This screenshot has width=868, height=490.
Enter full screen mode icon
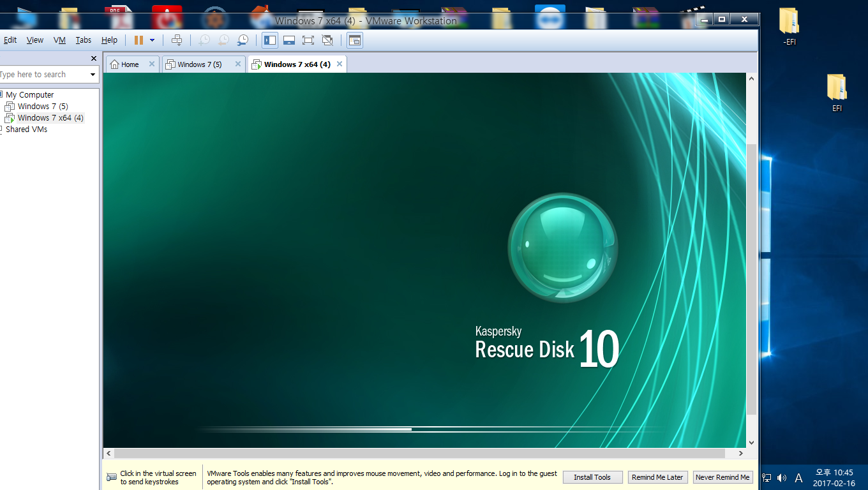click(308, 40)
